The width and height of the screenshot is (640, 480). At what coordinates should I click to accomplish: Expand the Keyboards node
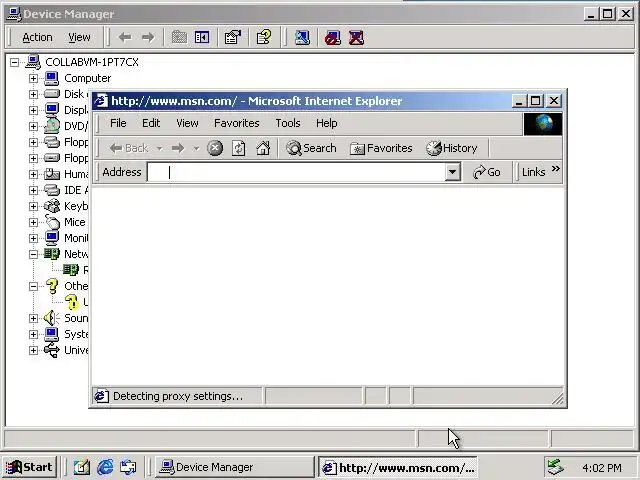pyautogui.click(x=33, y=206)
